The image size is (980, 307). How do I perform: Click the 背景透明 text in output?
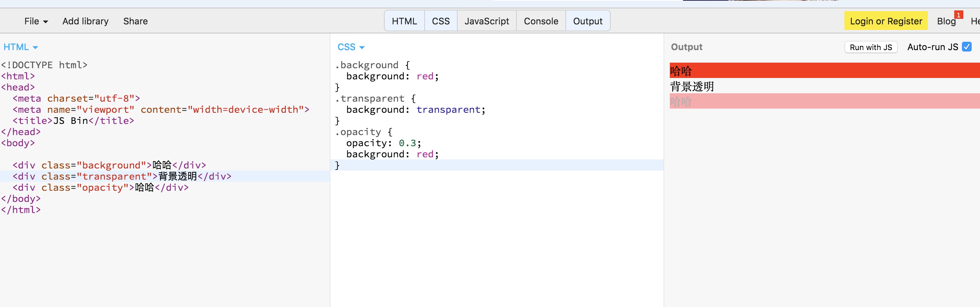(692, 86)
